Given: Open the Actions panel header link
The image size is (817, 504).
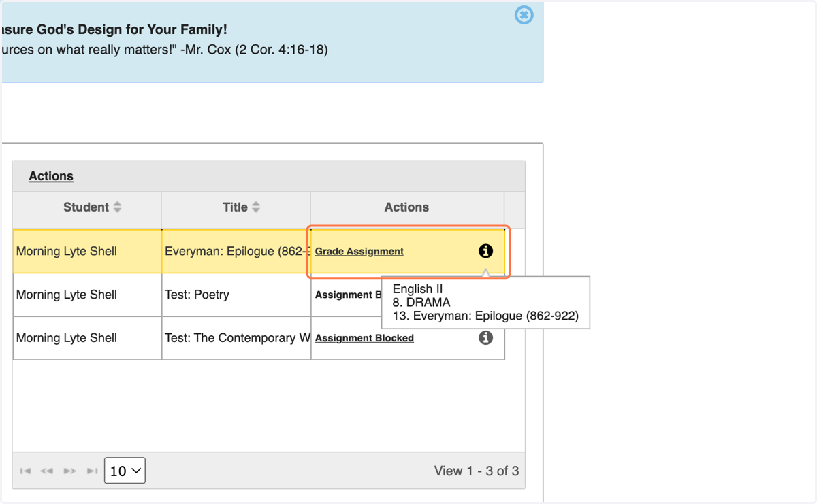Looking at the screenshot, I should 51,176.
